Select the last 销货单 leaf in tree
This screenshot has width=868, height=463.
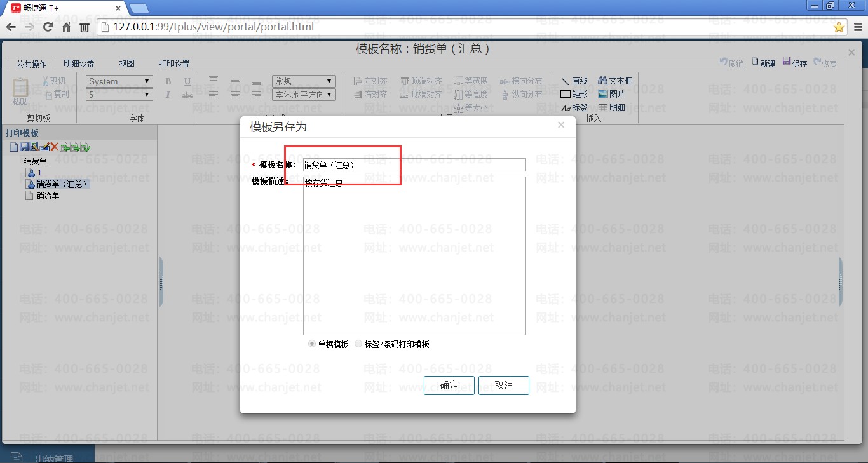43,196
